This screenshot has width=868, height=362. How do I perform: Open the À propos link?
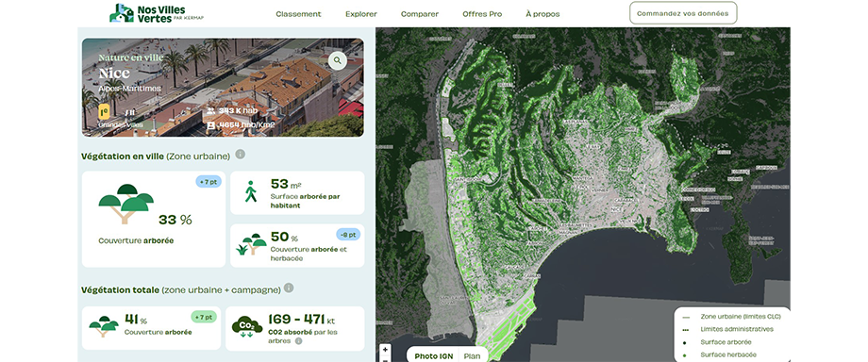tap(542, 14)
